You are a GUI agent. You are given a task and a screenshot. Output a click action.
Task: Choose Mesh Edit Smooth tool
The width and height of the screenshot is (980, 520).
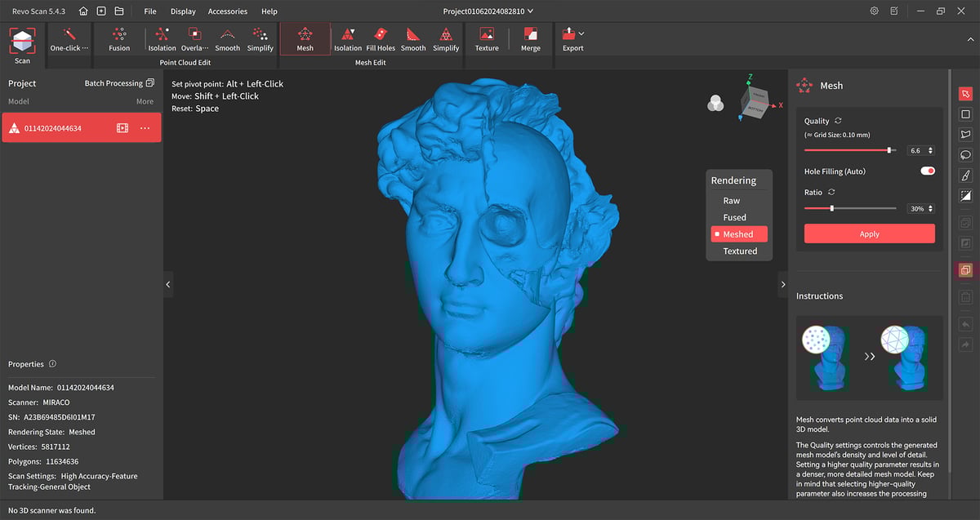click(413, 38)
